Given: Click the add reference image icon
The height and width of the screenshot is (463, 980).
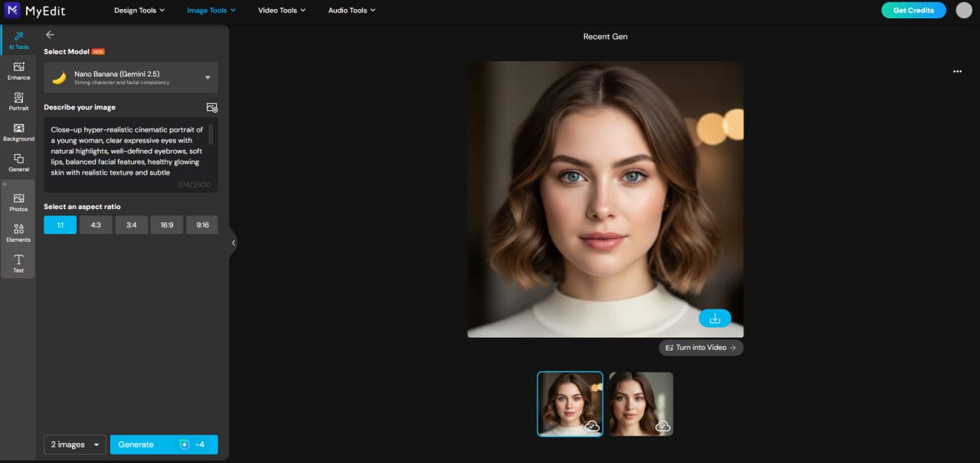Looking at the screenshot, I should 212,107.
